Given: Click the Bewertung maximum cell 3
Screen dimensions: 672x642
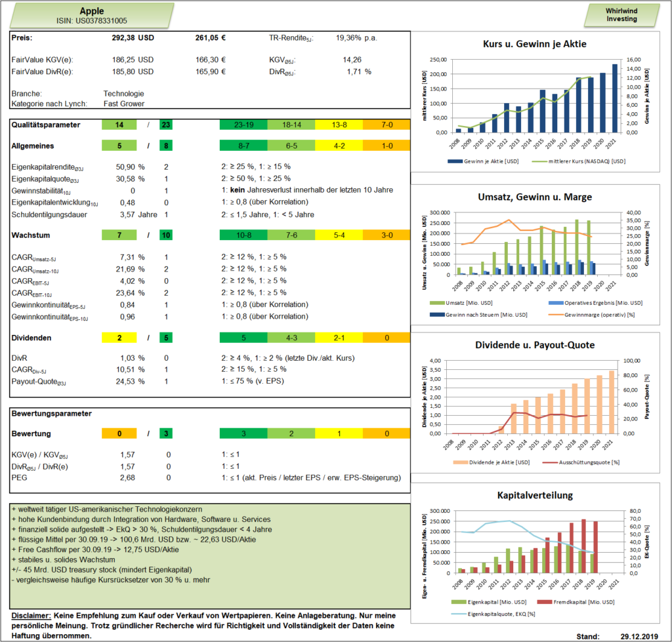Looking at the screenshot, I should pyautogui.click(x=166, y=433).
